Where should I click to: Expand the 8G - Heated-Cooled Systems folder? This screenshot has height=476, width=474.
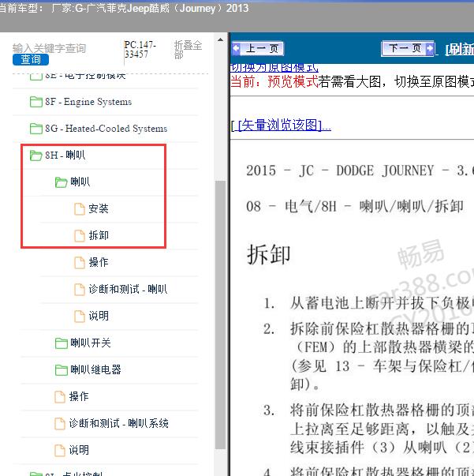point(106,129)
